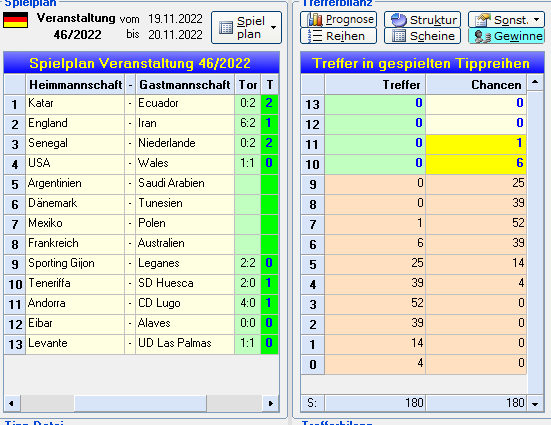Click the Gastmannschaft column header
This screenshot has height=425, width=551.
click(185, 85)
